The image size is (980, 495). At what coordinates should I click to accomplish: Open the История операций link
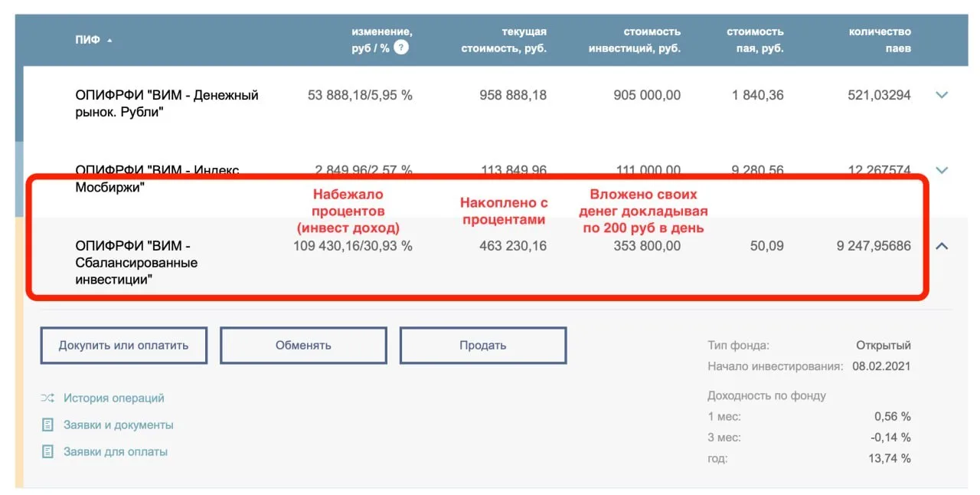tap(114, 398)
